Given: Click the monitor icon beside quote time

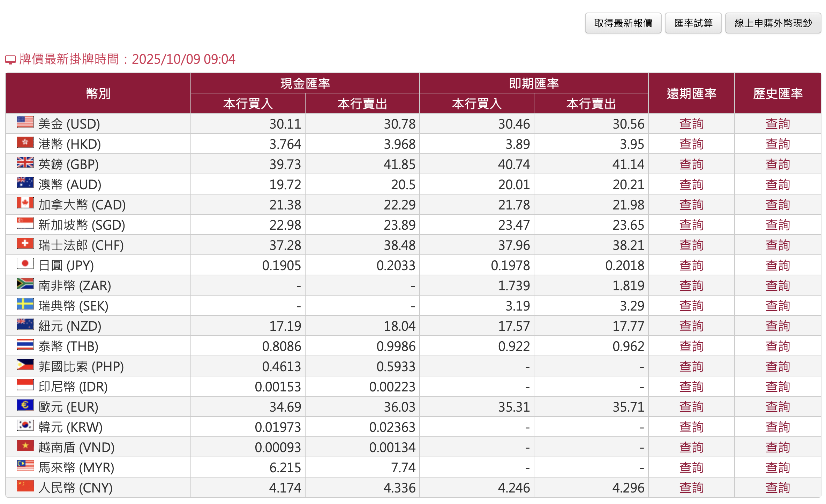Looking at the screenshot, I should pyautogui.click(x=10, y=60).
